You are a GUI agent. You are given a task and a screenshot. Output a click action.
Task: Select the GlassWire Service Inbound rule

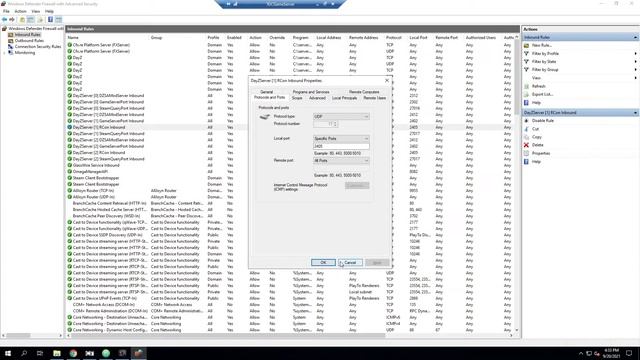pyautogui.click(x=96, y=165)
